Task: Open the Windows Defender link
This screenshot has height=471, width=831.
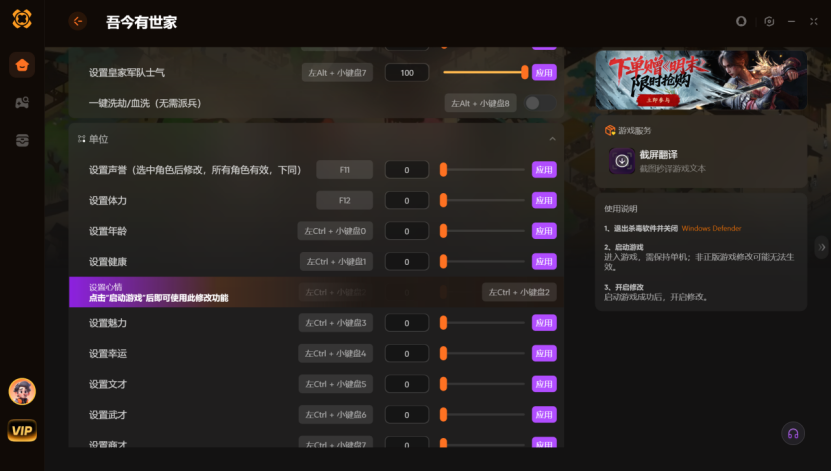Action: point(711,228)
